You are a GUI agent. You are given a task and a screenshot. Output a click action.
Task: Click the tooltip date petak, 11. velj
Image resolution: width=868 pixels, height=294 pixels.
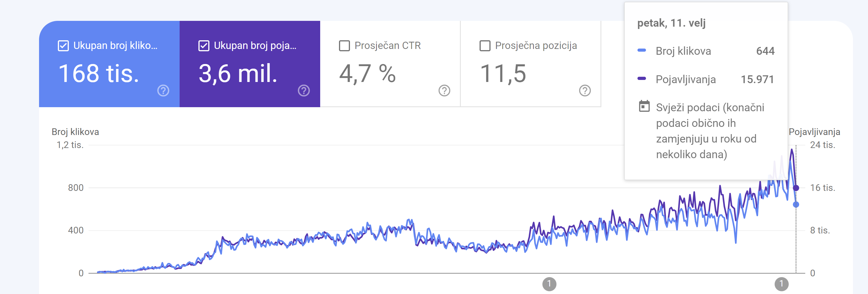pos(671,23)
